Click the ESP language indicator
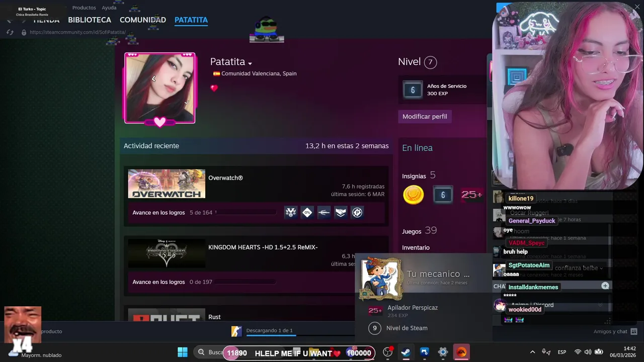Image resolution: width=644 pixels, height=362 pixels. [x=562, y=352]
